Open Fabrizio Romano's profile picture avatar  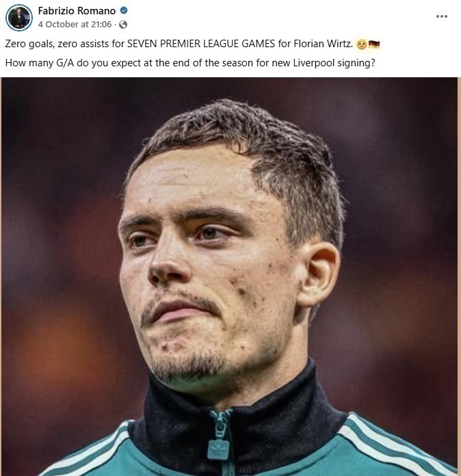click(19, 18)
